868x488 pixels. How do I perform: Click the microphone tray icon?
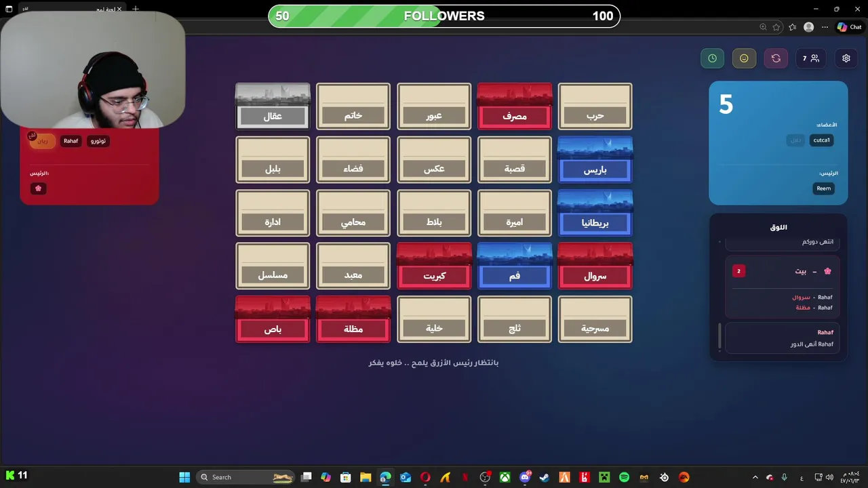pyautogui.click(x=785, y=477)
